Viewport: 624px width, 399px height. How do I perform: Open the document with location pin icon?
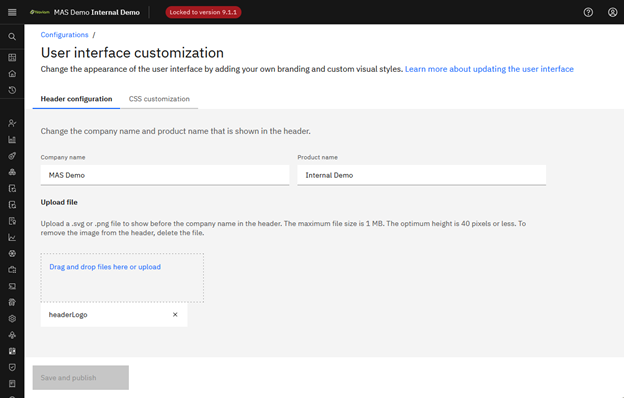pyautogui.click(x=12, y=221)
